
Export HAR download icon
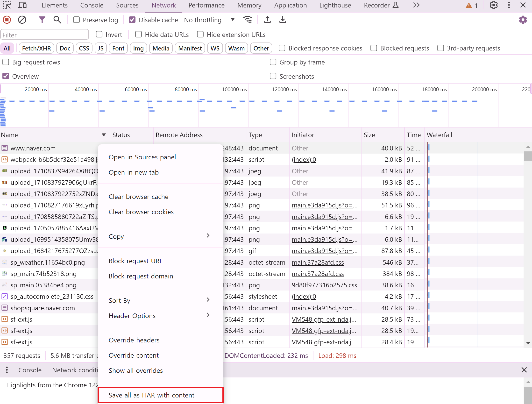pyautogui.click(x=283, y=20)
